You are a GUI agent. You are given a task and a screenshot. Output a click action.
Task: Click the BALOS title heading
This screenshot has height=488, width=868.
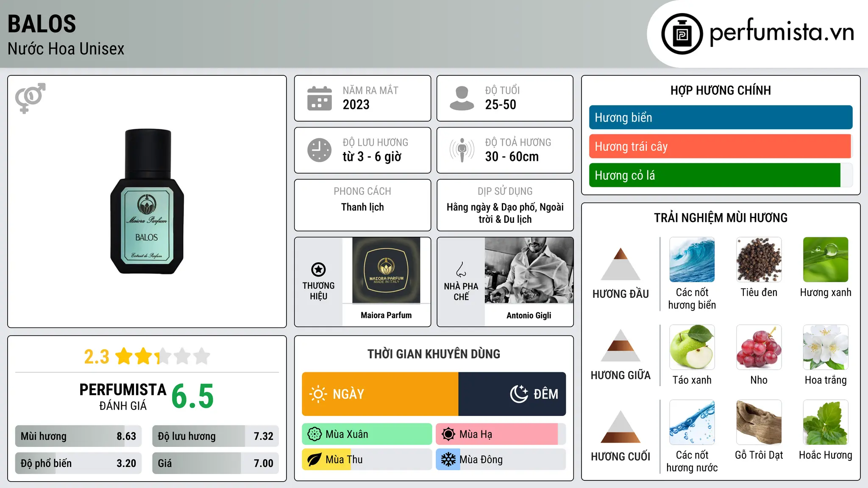click(x=42, y=24)
